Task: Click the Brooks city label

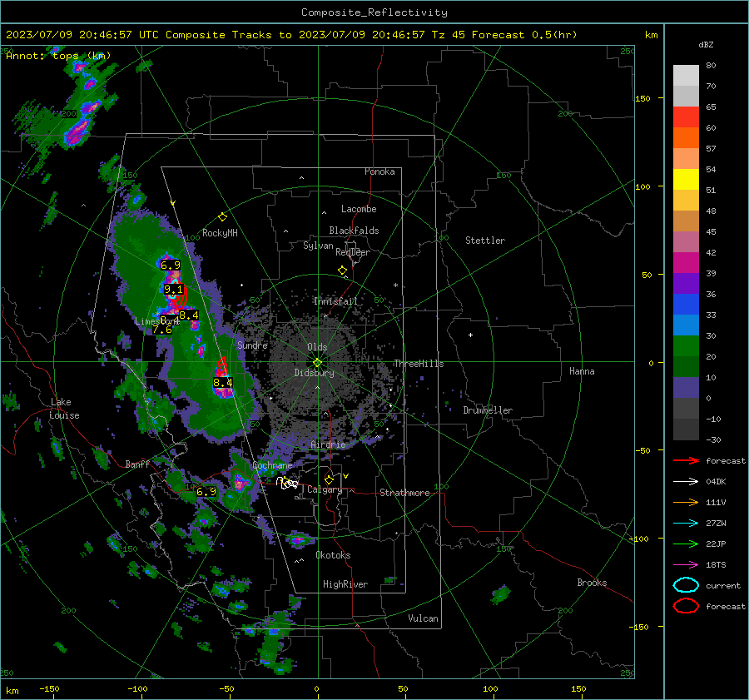Action: pos(592,583)
